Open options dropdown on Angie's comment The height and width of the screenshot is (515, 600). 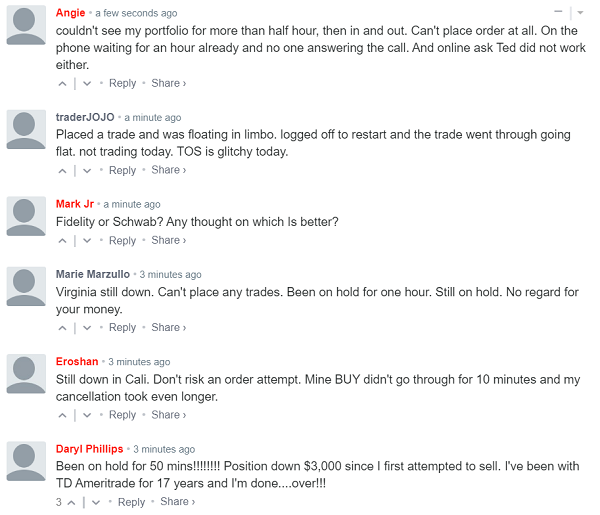pyautogui.click(x=580, y=12)
